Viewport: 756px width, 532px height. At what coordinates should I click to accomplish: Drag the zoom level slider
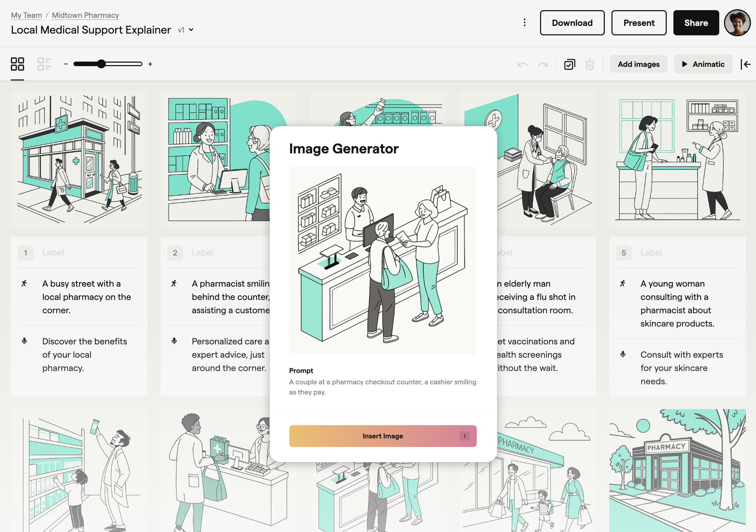click(x=101, y=64)
